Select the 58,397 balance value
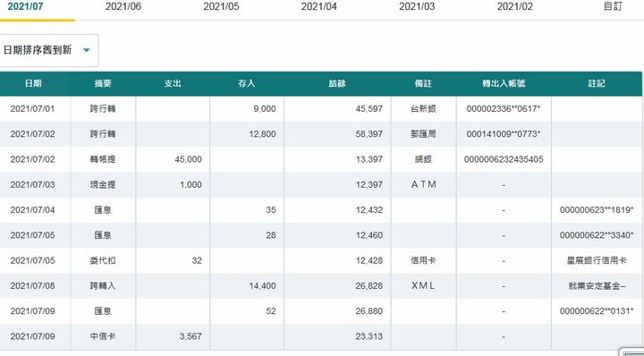 [369, 134]
